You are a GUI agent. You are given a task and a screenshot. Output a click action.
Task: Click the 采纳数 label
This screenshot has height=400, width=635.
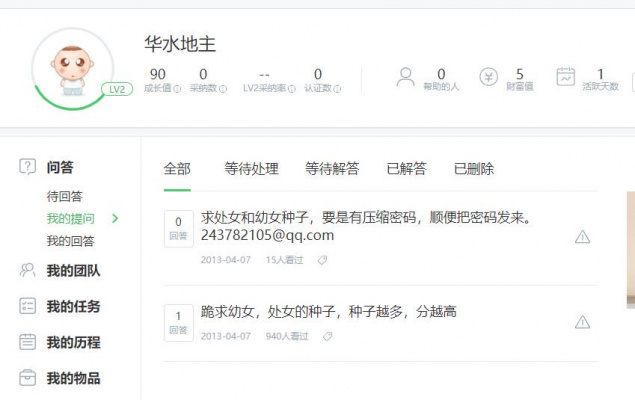[x=204, y=88]
